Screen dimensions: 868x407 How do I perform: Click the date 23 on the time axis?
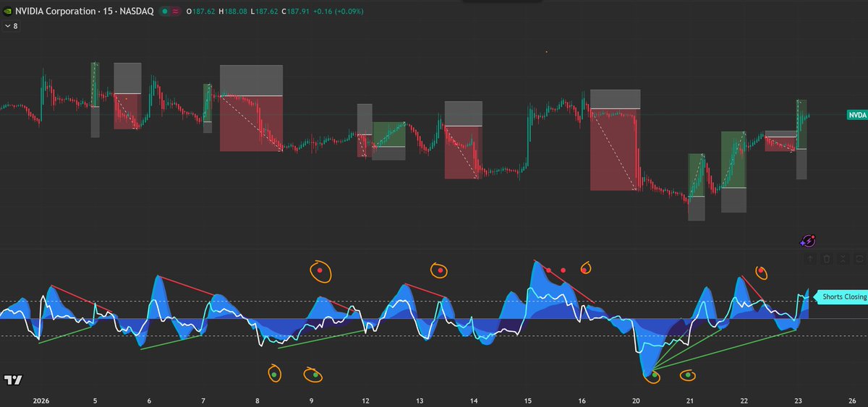pos(799,400)
